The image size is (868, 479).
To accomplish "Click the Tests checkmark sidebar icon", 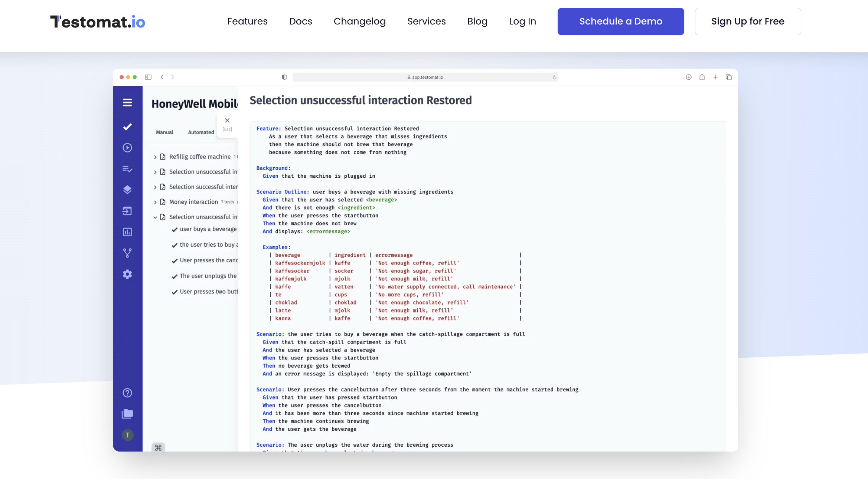I will [127, 127].
